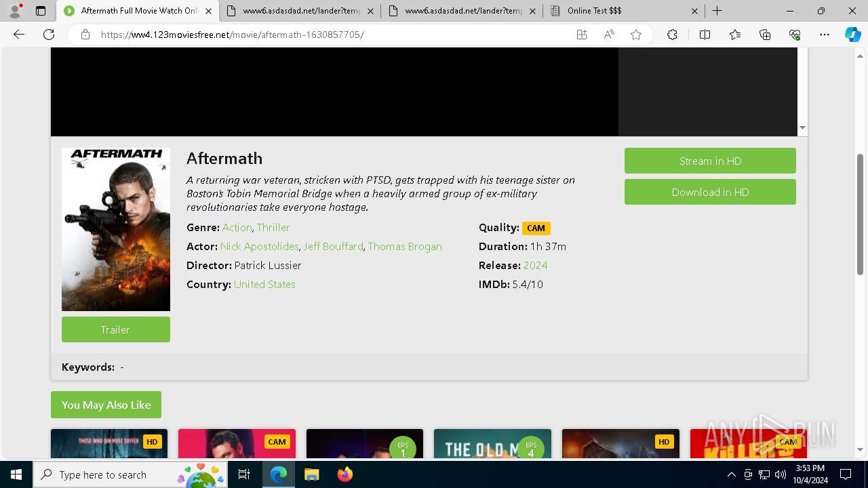Open Task View on taskbar
Image resolution: width=868 pixels, height=488 pixels.
tap(244, 474)
